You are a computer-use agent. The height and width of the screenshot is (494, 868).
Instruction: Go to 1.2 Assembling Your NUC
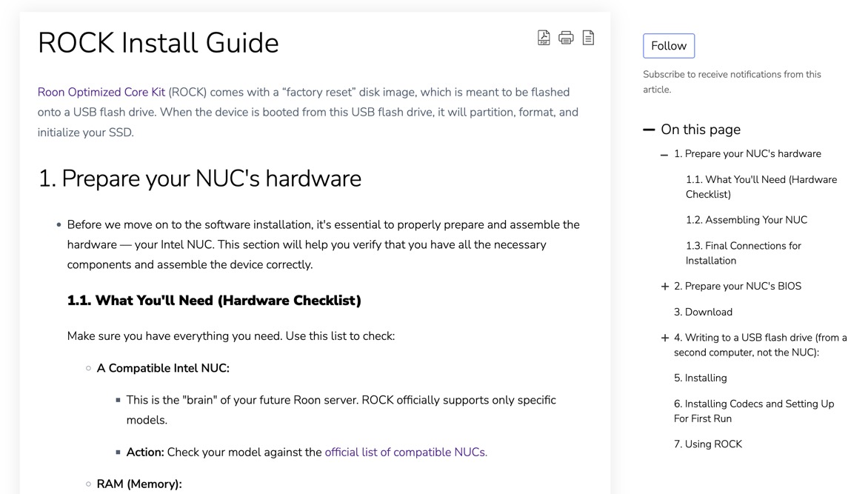[x=747, y=220]
